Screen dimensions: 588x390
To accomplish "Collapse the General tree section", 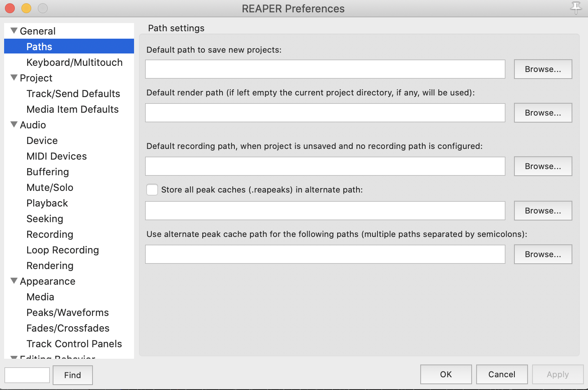I will (x=14, y=30).
